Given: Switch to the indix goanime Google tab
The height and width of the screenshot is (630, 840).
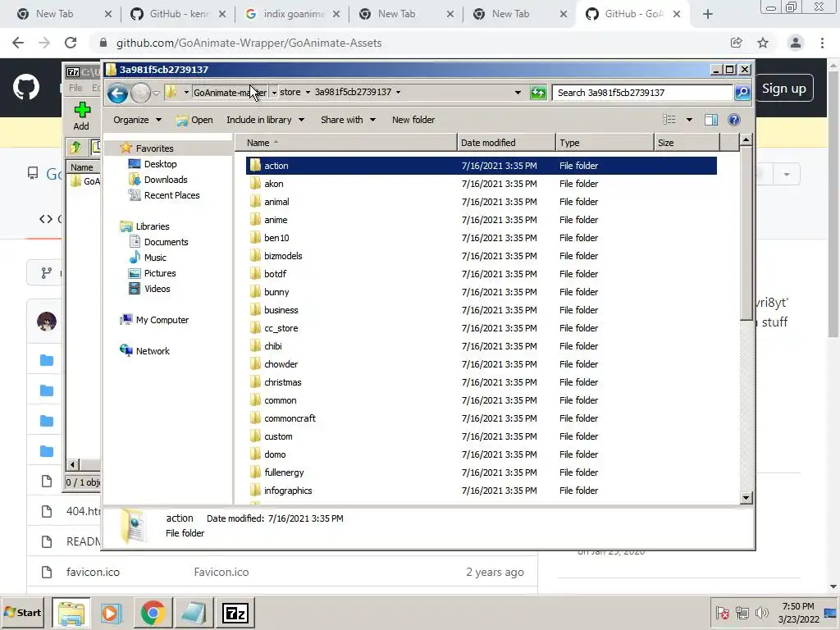Looking at the screenshot, I should 293,14.
